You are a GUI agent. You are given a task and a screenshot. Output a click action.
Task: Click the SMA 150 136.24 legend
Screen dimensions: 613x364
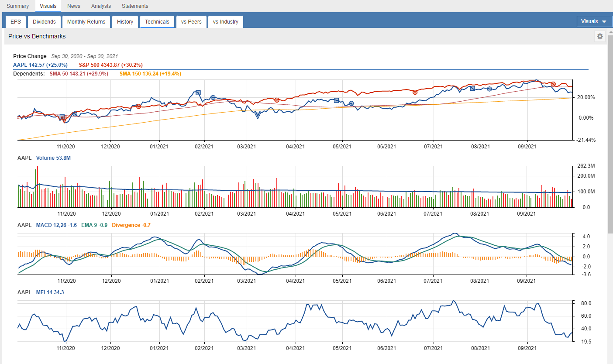pos(150,74)
